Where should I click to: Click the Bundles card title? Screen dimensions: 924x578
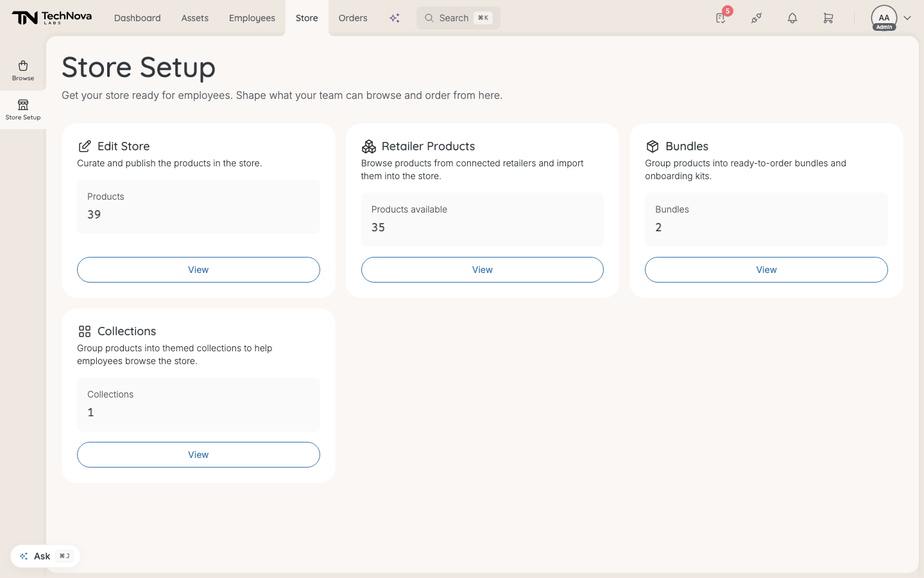[687, 146]
